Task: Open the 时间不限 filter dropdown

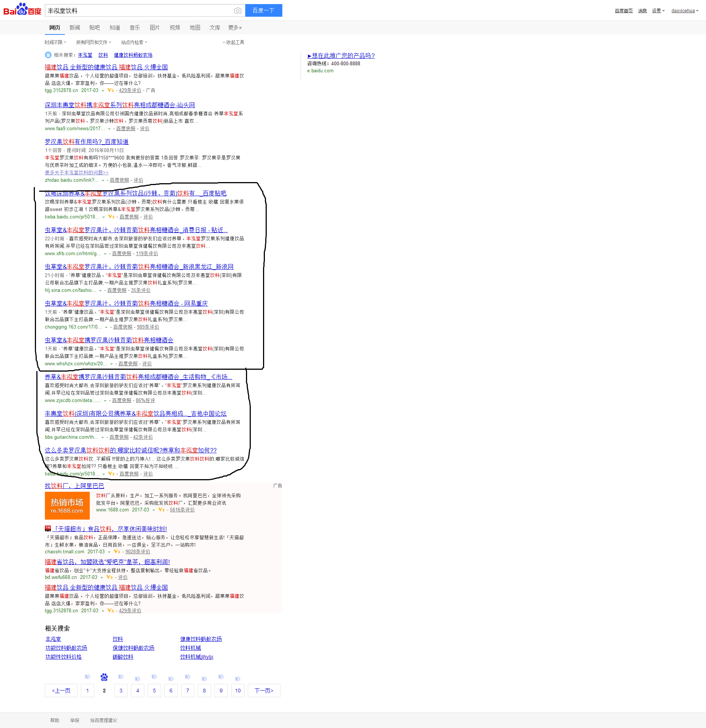Action: click(x=56, y=42)
